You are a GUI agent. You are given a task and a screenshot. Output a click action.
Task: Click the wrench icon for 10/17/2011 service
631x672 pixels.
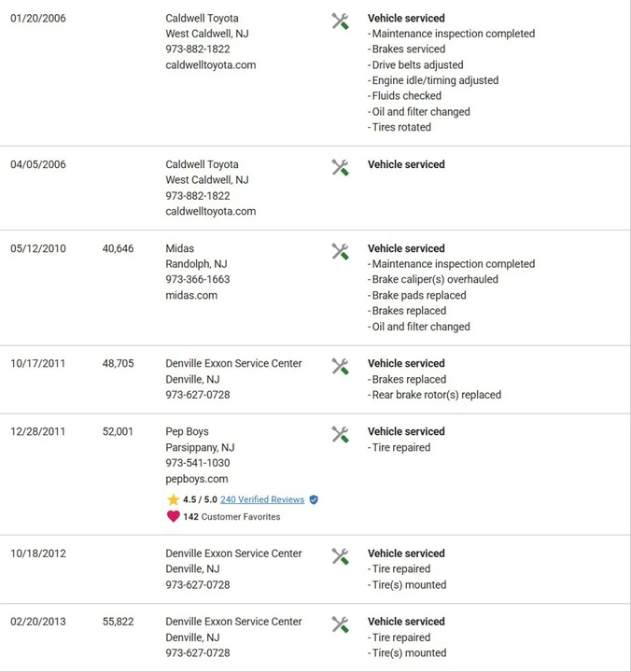pyautogui.click(x=340, y=366)
